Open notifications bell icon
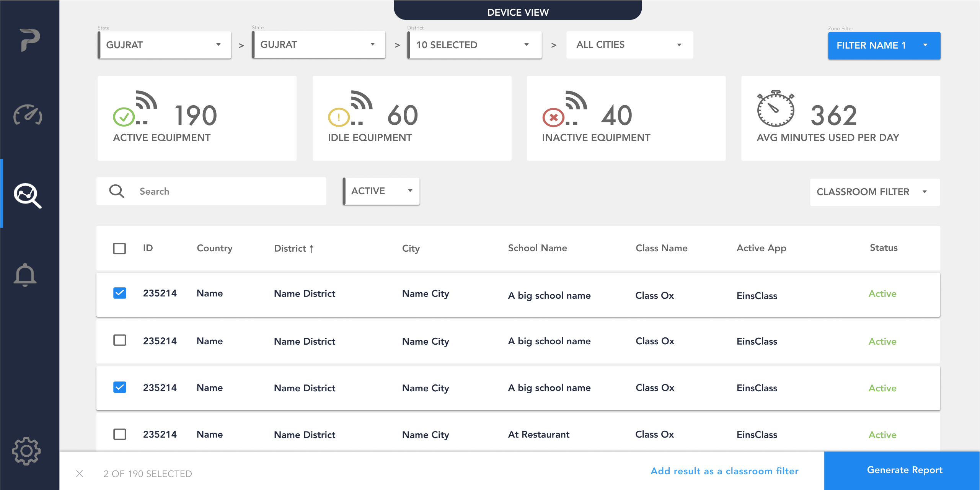The width and height of the screenshot is (980, 490). point(25,275)
